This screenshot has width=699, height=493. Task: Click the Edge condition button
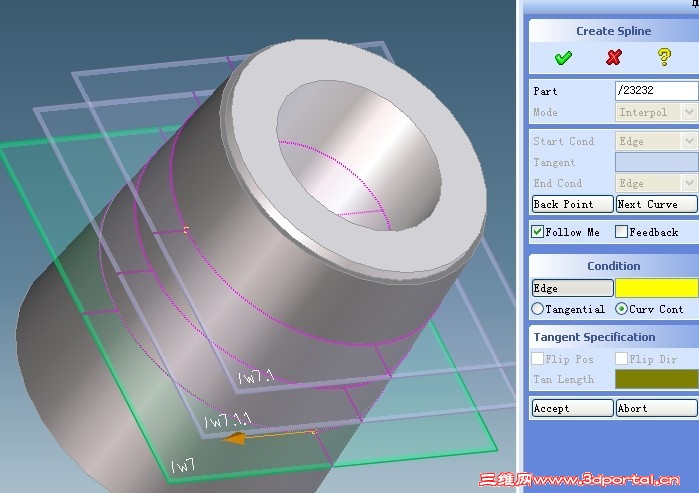(572, 288)
